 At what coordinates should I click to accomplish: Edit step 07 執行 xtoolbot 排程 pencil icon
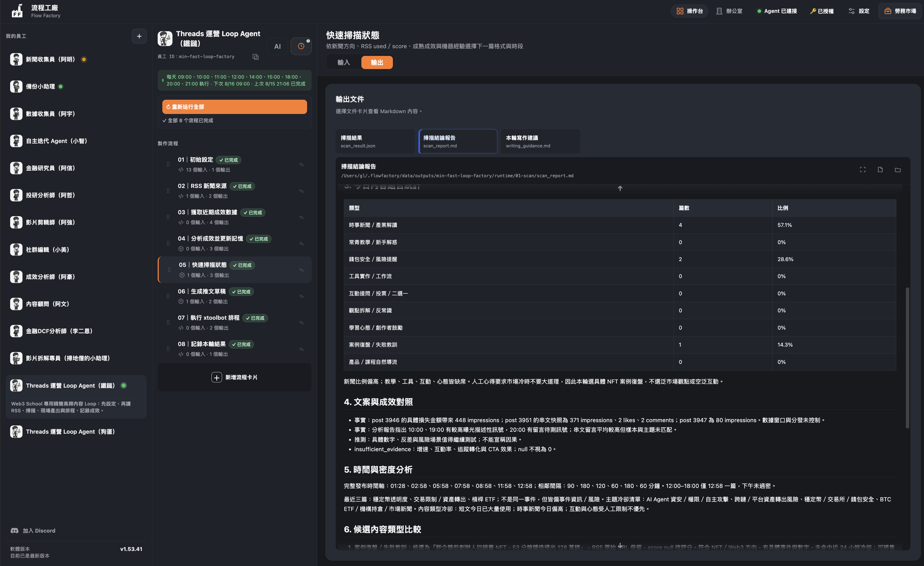click(302, 322)
